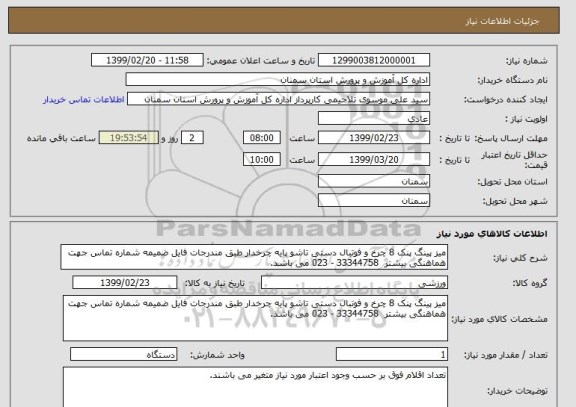Click the ایجاد کننده درخواست name field

pyautogui.click(x=278, y=99)
